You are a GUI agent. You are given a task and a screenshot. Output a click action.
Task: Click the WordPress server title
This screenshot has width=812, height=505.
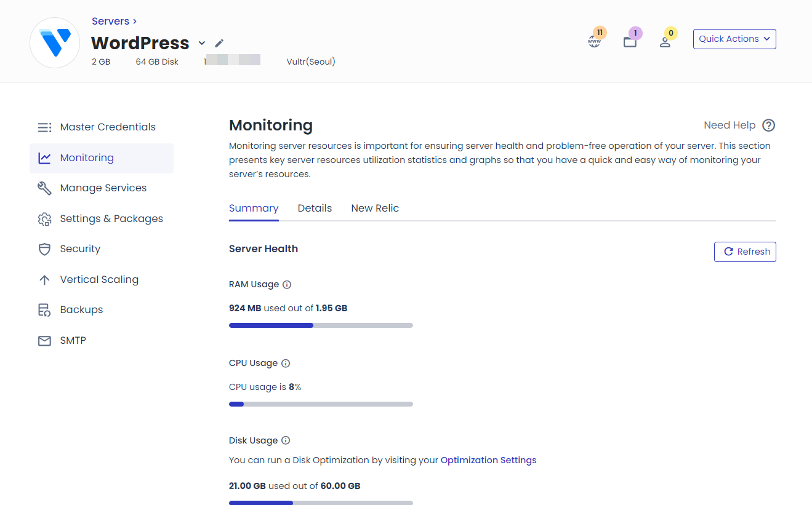pos(140,43)
